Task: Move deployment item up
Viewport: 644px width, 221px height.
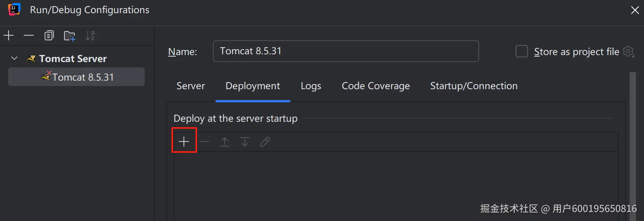Action: 225,142
